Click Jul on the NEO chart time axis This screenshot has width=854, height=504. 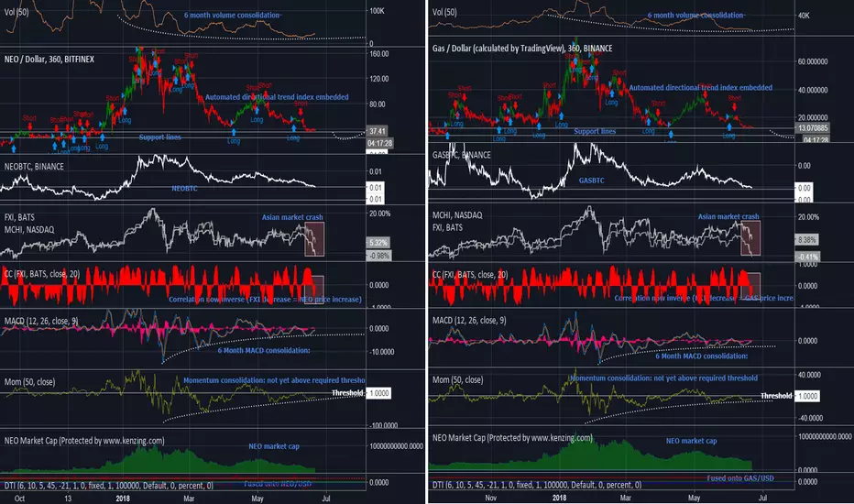coord(325,498)
